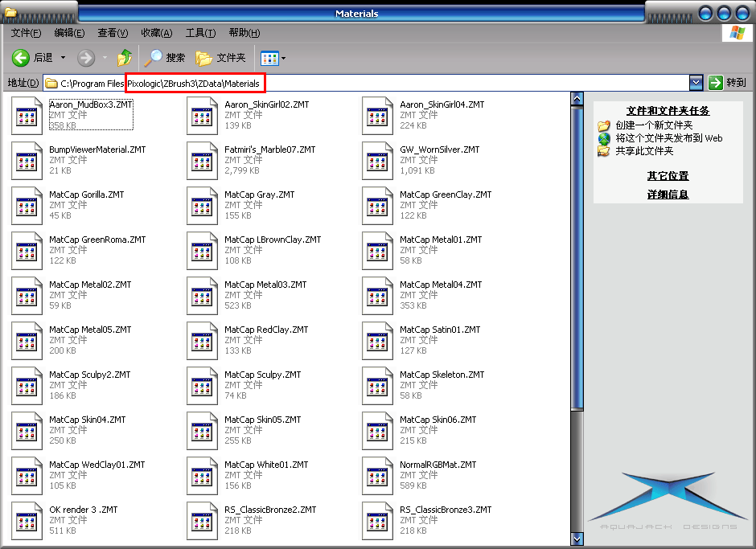Select MatCap Metal04.ZMT file icon
This screenshot has height=549, width=756.
[377, 296]
